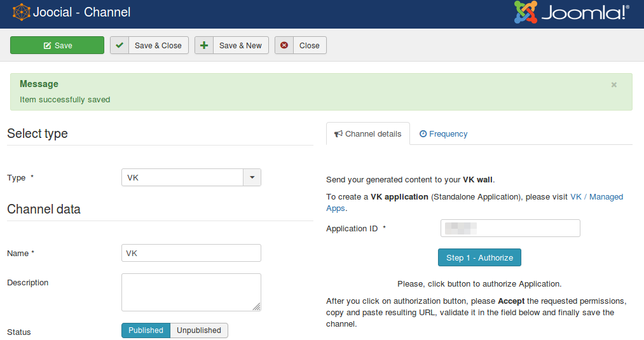The image size is (644, 340).
Task: Click the 'Select type' heading
Action: pos(38,133)
